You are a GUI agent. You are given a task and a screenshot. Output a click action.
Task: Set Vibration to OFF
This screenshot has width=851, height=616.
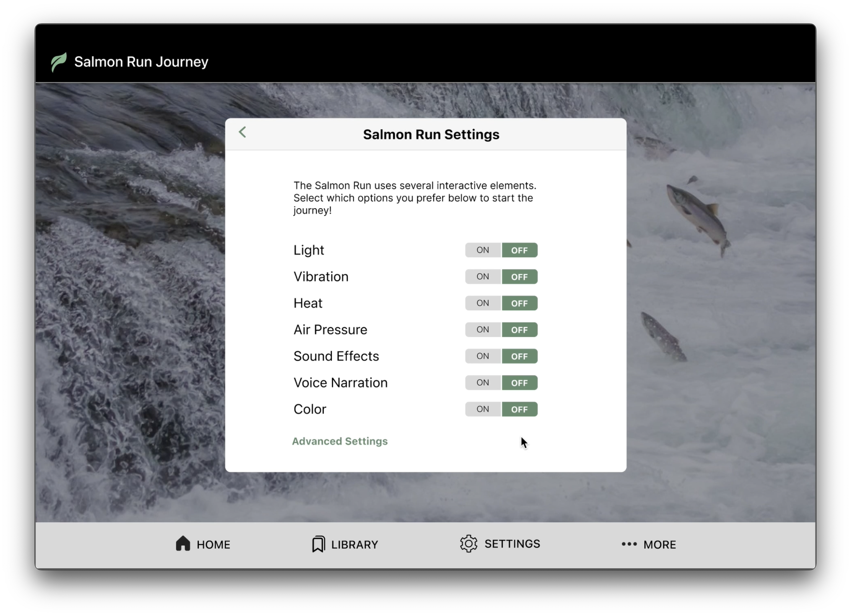520,277
